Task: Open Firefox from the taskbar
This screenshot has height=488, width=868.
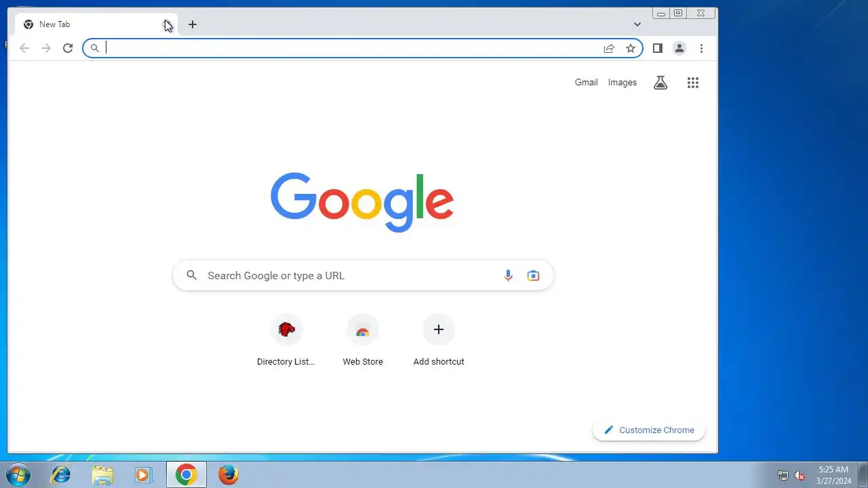Action: (x=229, y=475)
